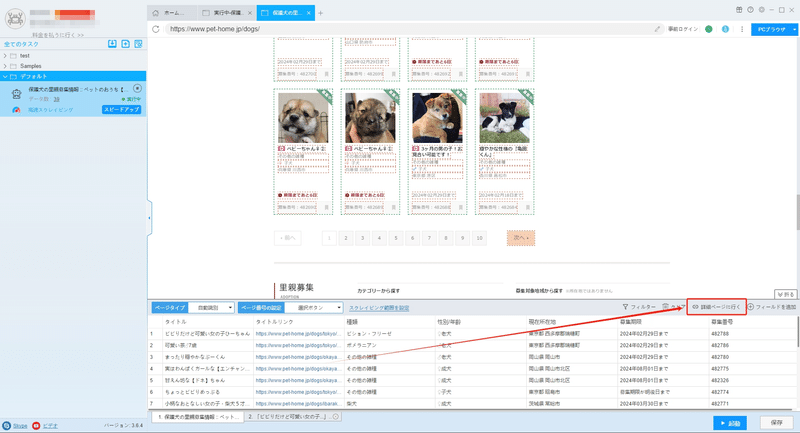The height and width of the screenshot is (433, 800).
Task: Open a new tab with plus icon
Action: (x=320, y=13)
